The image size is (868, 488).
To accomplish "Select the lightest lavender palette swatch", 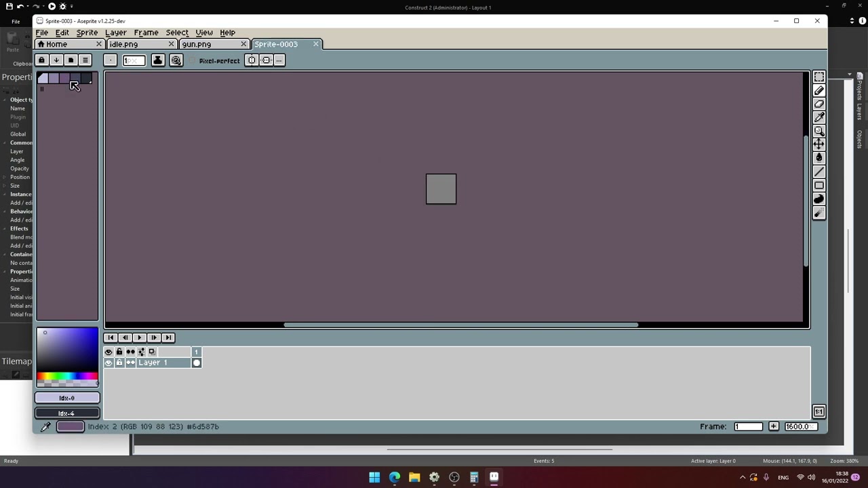I will click(43, 79).
